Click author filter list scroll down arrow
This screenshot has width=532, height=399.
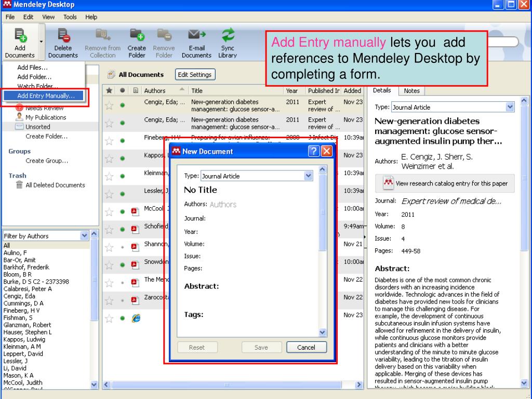point(94,385)
